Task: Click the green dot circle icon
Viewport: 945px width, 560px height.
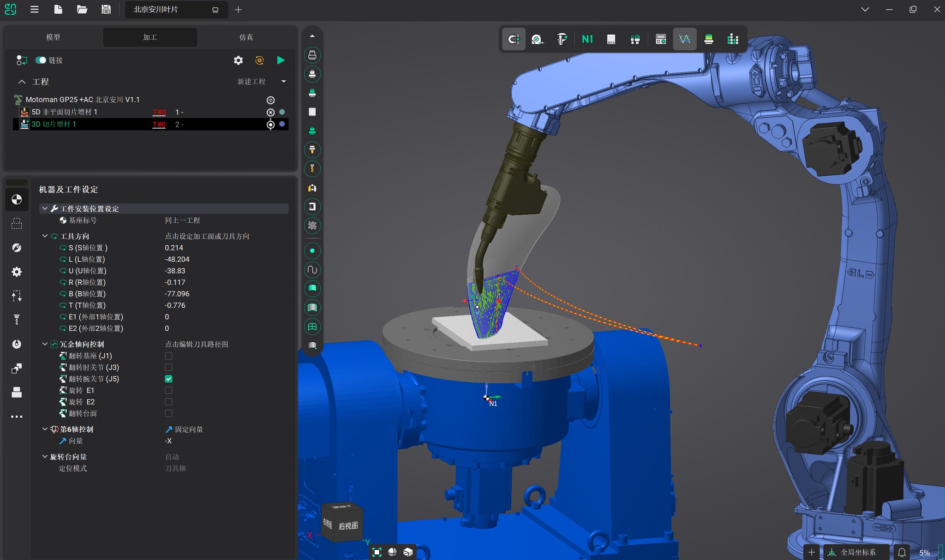Action: [x=312, y=251]
